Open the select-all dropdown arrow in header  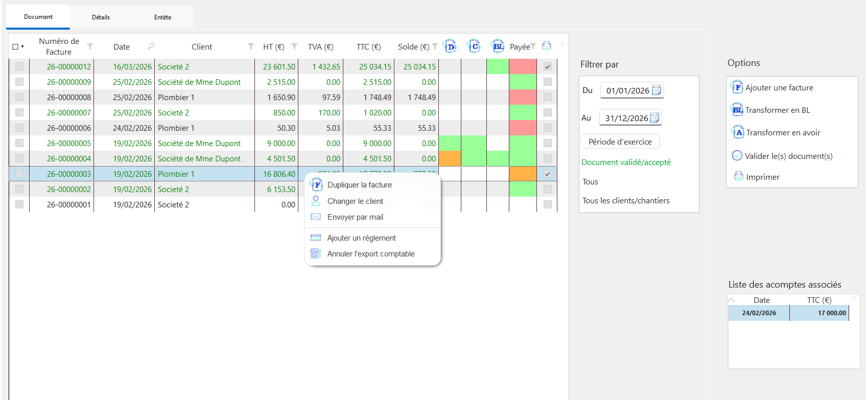click(x=22, y=47)
